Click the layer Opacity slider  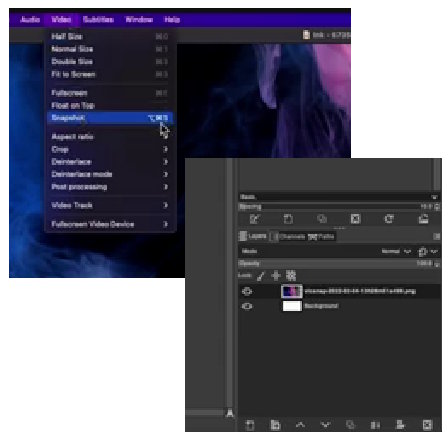pyautogui.click(x=339, y=264)
